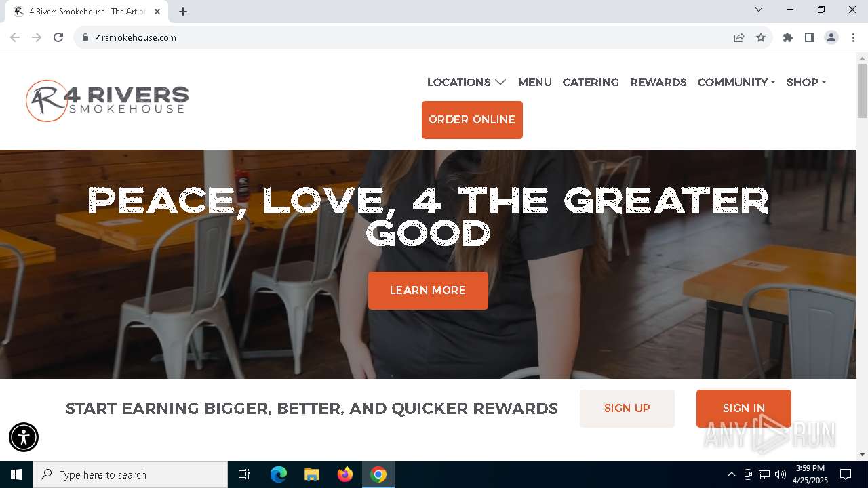
Task: Open the Rewards nav link
Action: point(658,82)
